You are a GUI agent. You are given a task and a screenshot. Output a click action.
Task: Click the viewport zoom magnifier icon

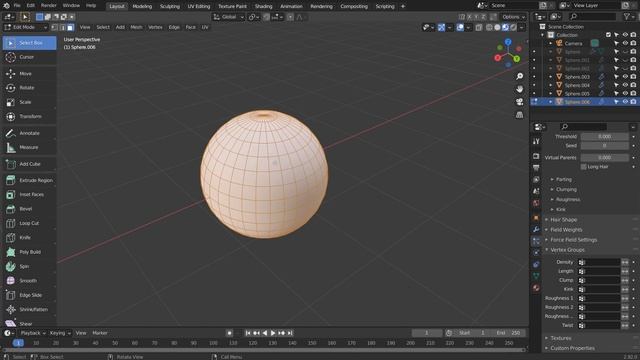point(519,76)
